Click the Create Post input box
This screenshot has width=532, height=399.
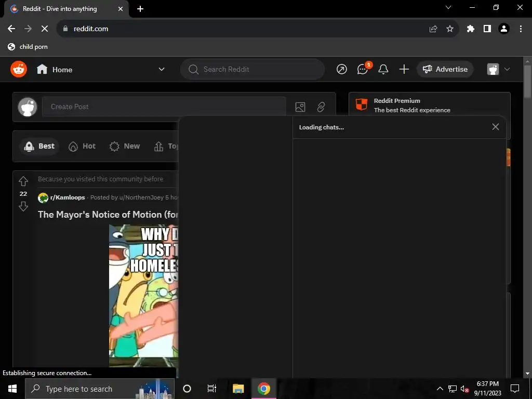coord(164,107)
